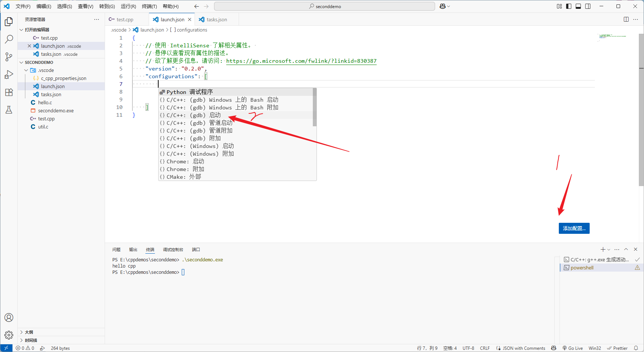The height and width of the screenshot is (352, 644).
Task: Toggle secondary side bar visibility
Action: 588,6
